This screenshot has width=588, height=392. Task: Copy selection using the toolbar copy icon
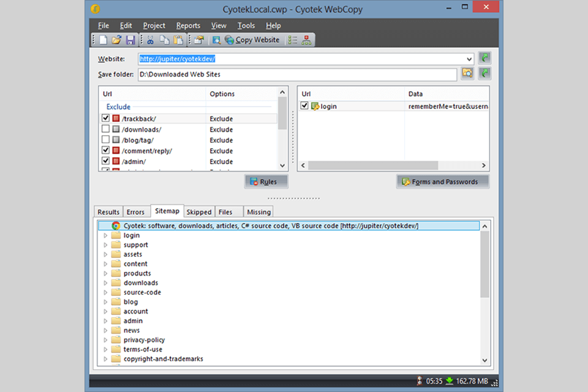pos(164,40)
